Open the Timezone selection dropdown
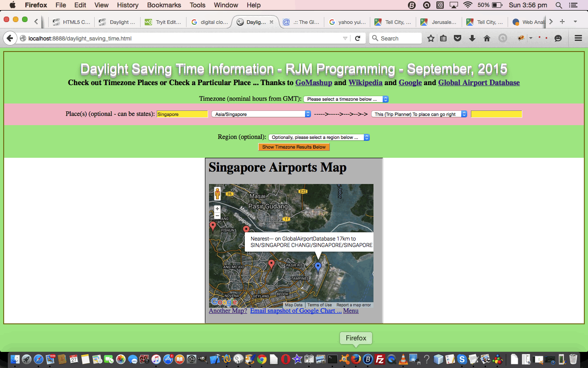Viewport: 588px width, 368px height. tap(346, 99)
